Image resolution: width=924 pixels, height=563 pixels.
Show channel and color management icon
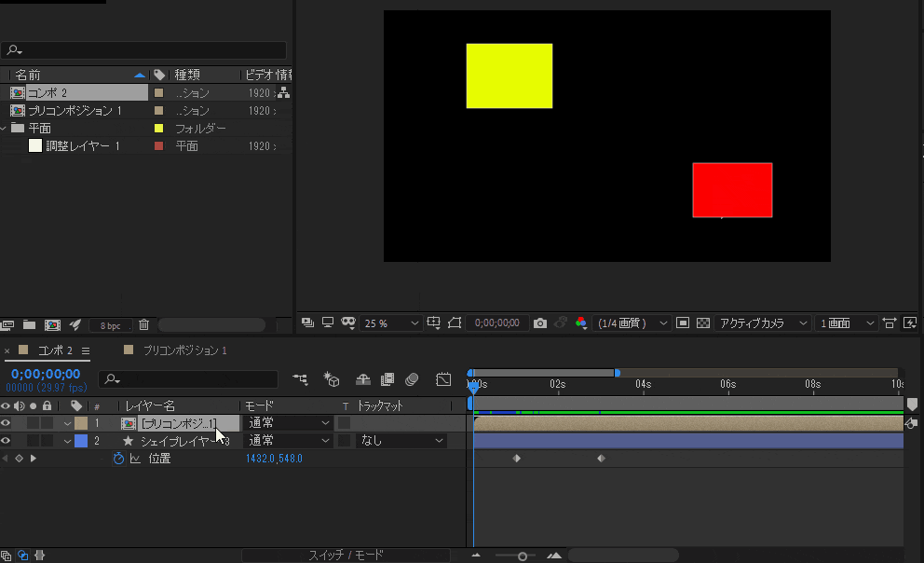coord(581,323)
